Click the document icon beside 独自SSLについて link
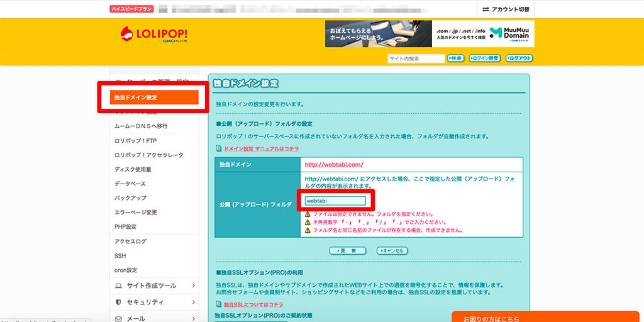 pyautogui.click(x=219, y=304)
